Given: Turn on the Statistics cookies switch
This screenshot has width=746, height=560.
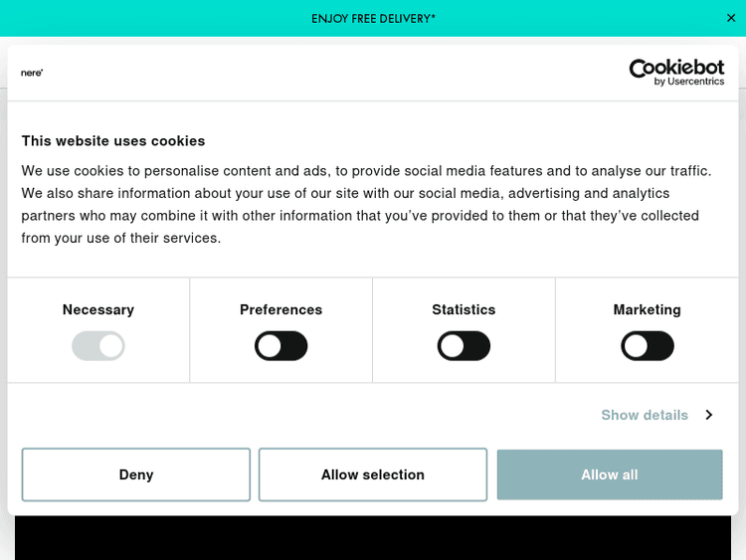Looking at the screenshot, I should click(x=464, y=346).
